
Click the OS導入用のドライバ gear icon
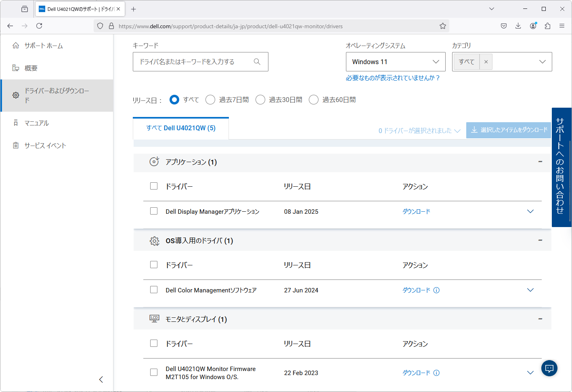coord(154,241)
